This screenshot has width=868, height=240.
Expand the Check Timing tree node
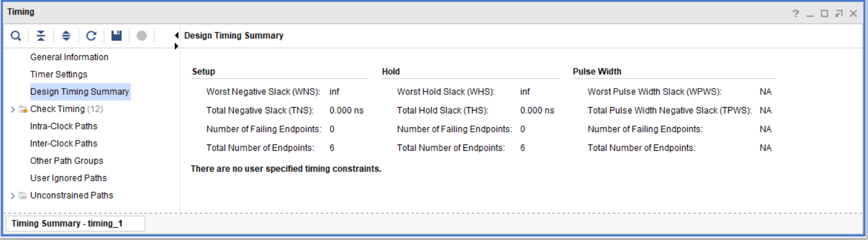(13, 109)
